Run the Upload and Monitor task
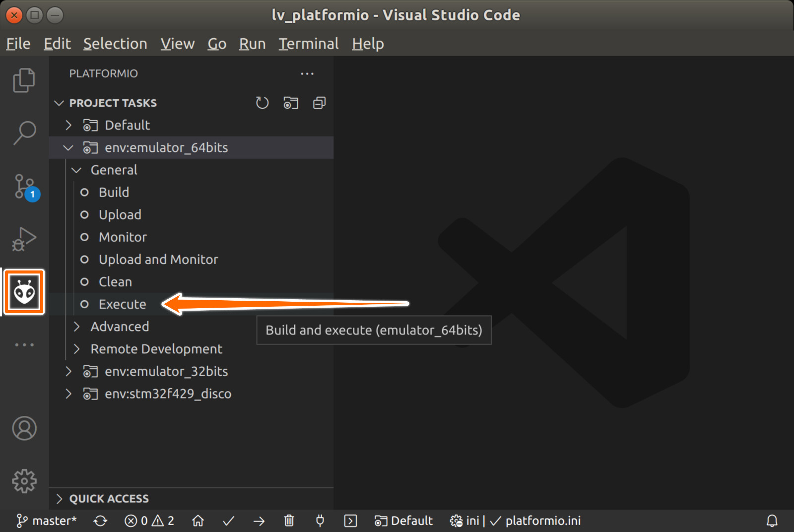Screen dimensions: 794x532 (191, 259)
